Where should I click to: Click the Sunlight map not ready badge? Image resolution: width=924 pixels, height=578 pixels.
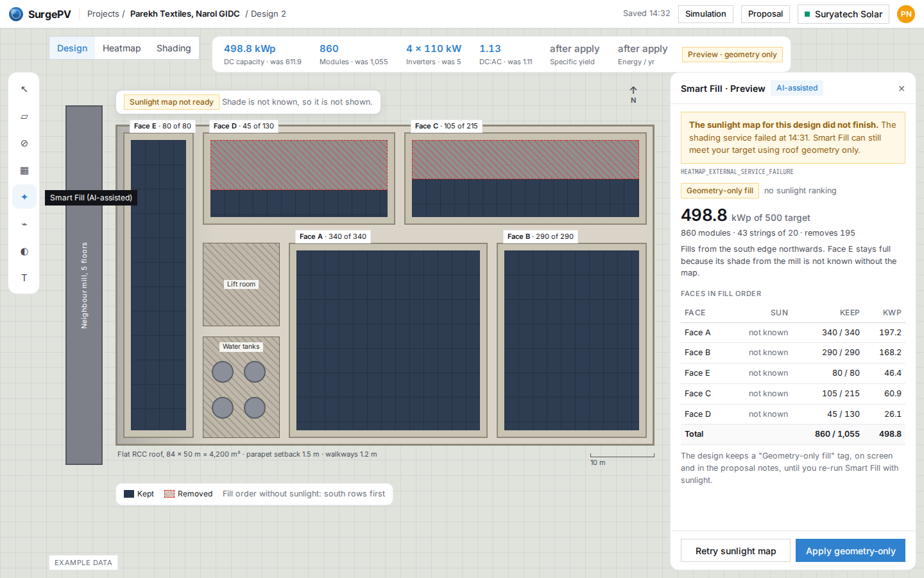click(171, 102)
